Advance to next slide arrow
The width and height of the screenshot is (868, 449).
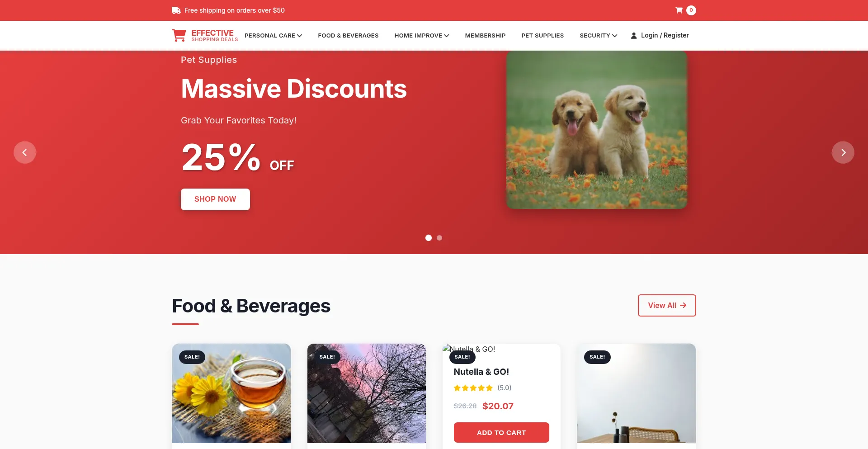[x=843, y=152]
